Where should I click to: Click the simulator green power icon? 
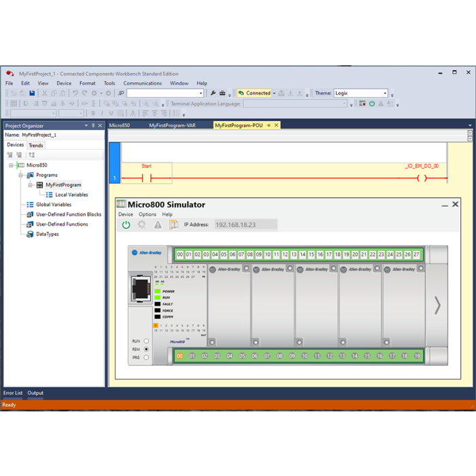pos(126,224)
